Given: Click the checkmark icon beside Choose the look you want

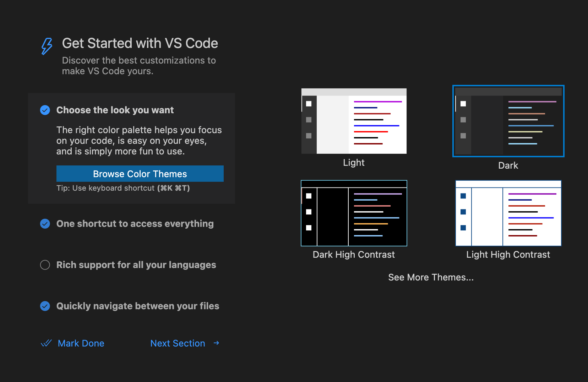Looking at the screenshot, I should [45, 110].
